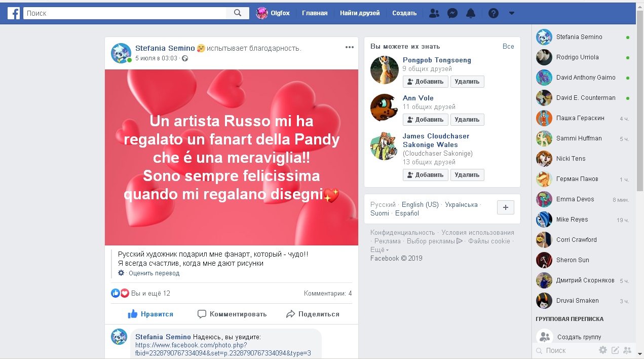Add Pongpob Tongsoeng as friend
The width and height of the screenshot is (644, 359).
(x=425, y=82)
